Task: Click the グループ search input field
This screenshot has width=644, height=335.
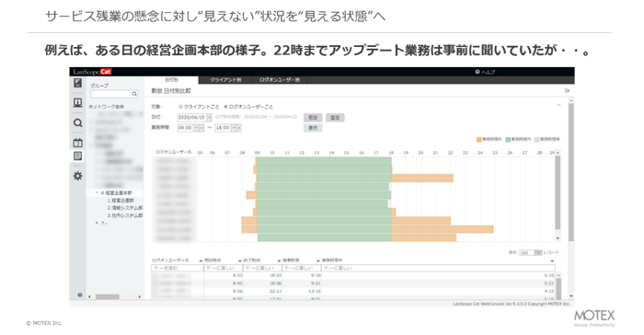Action: pyautogui.click(x=114, y=94)
